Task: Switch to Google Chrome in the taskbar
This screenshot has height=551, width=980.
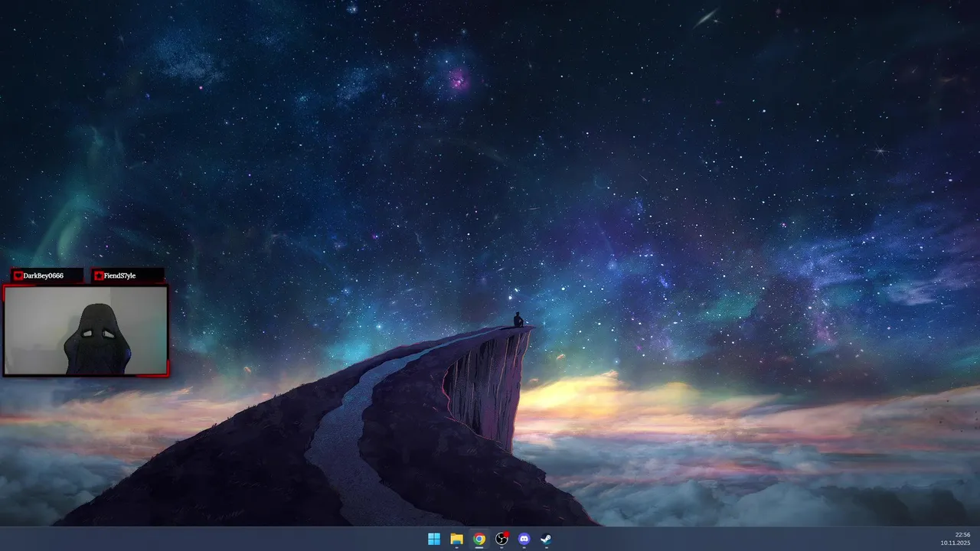Action: (479, 539)
